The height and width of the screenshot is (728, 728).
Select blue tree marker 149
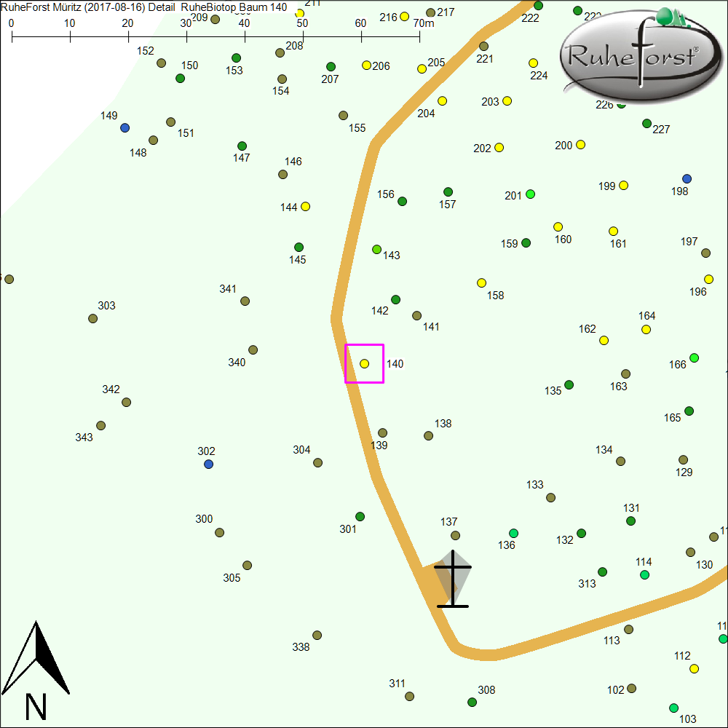tap(124, 127)
